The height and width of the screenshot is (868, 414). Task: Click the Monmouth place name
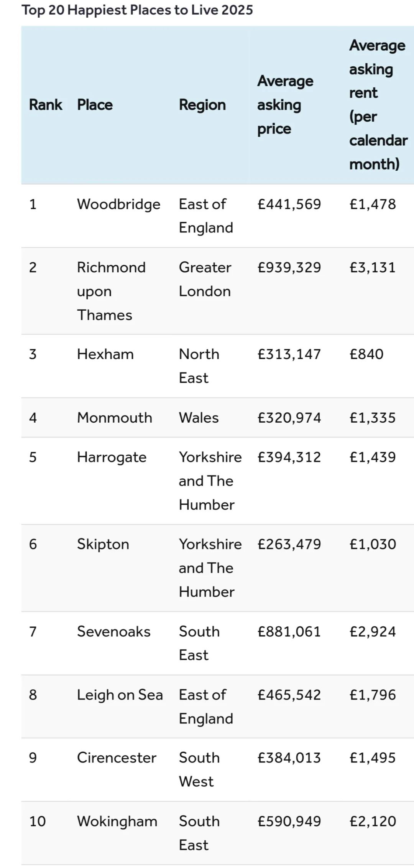point(114,418)
